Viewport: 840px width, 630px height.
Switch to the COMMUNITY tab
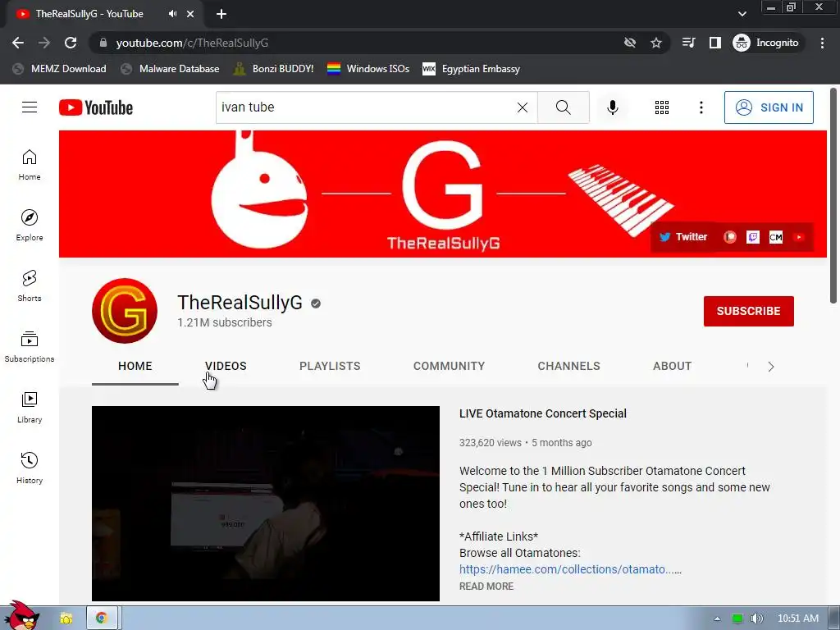click(x=449, y=366)
